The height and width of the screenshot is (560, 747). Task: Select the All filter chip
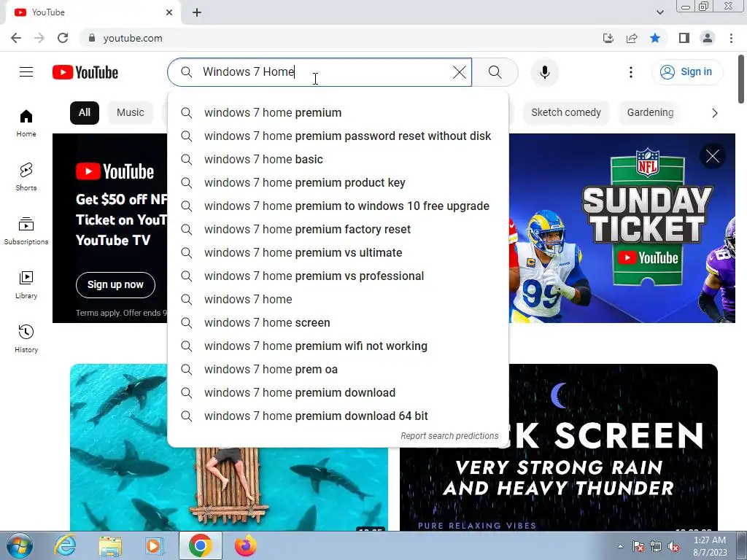85,113
